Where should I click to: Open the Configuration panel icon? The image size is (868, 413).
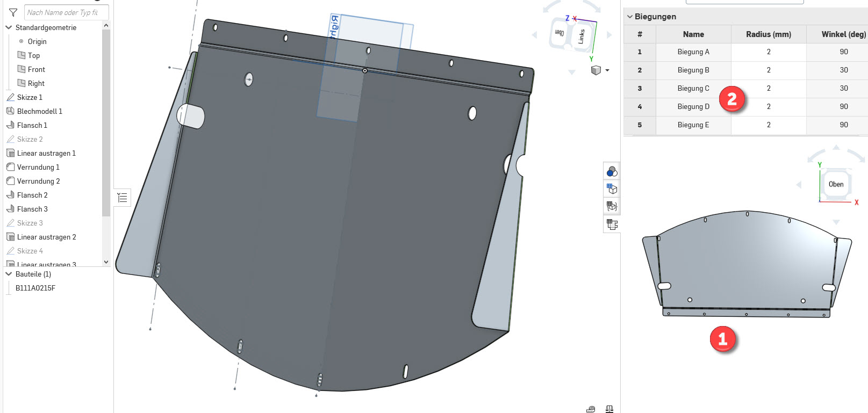pyautogui.click(x=612, y=189)
